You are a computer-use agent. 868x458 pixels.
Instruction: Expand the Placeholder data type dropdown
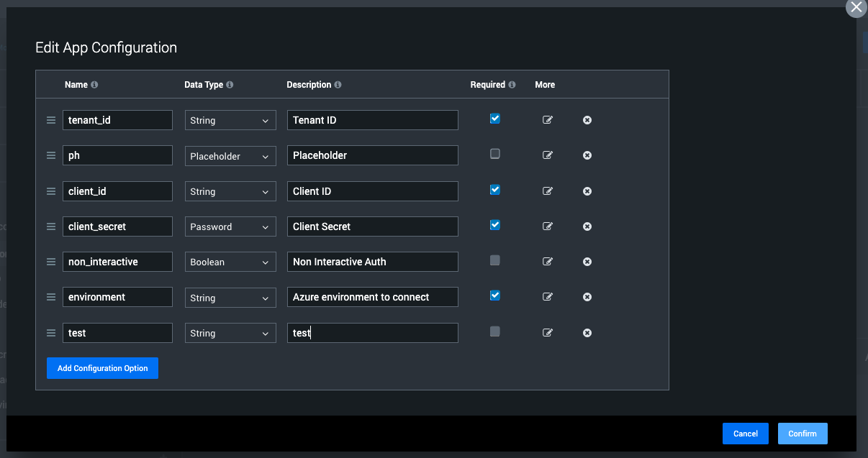point(230,155)
